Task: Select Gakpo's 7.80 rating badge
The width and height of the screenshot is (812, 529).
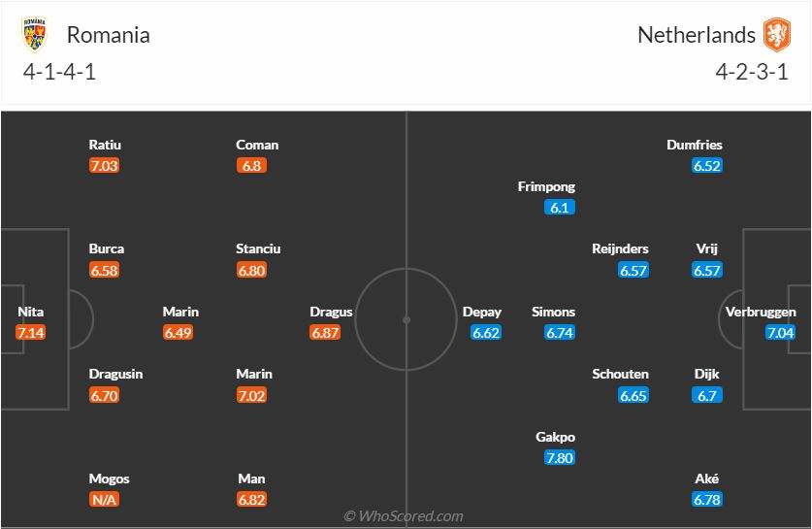Action: coord(560,457)
